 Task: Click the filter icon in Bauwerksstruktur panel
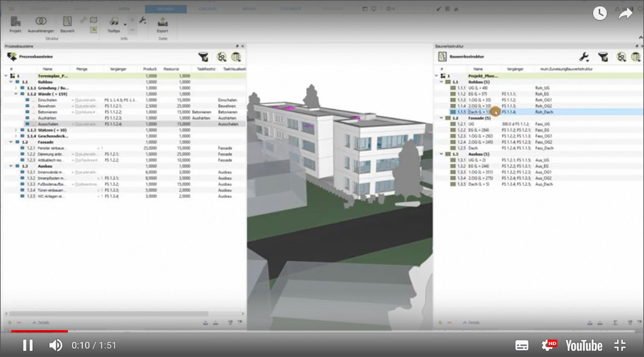pos(602,57)
